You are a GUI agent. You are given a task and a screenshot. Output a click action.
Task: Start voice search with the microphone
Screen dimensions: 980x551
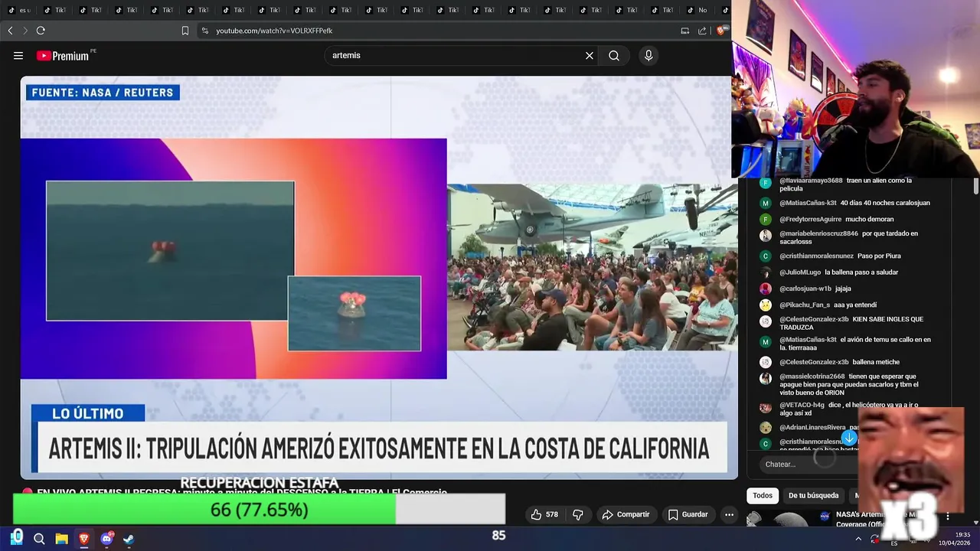pyautogui.click(x=648, y=56)
